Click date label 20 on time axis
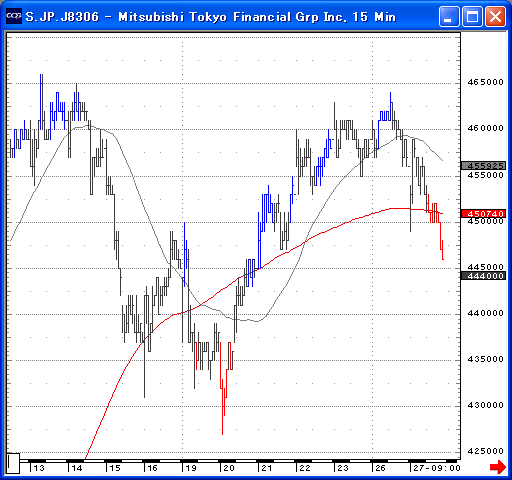Viewport: 512px width, 480px height. [x=229, y=468]
